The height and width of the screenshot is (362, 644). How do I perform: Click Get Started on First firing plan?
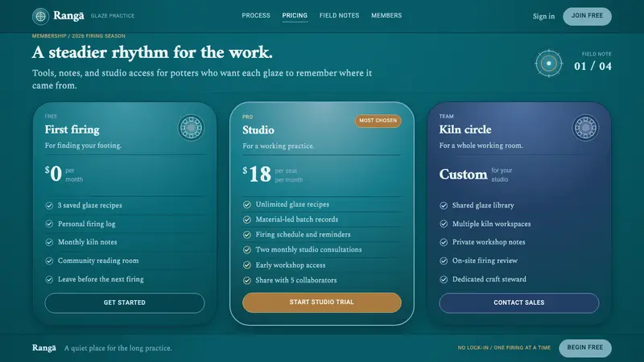click(125, 303)
